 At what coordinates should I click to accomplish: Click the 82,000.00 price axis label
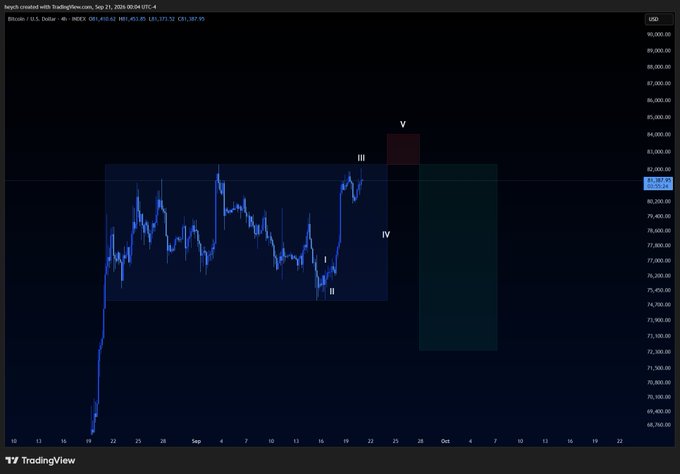click(x=659, y=169)
